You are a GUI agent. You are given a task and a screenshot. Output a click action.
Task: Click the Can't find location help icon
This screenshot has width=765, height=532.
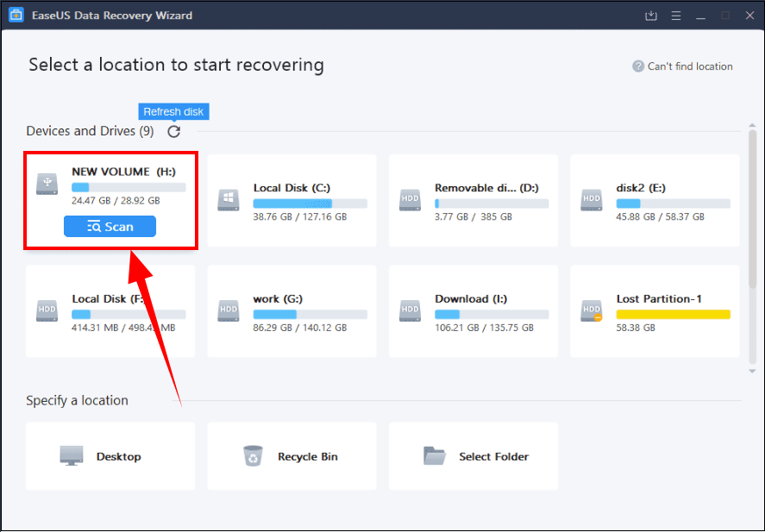pos(637,66)
